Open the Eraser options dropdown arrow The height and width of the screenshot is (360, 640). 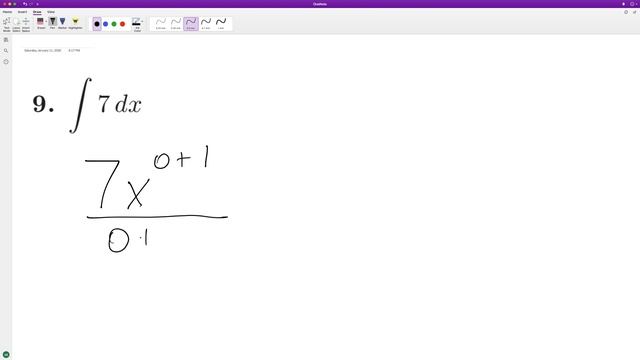46,21
